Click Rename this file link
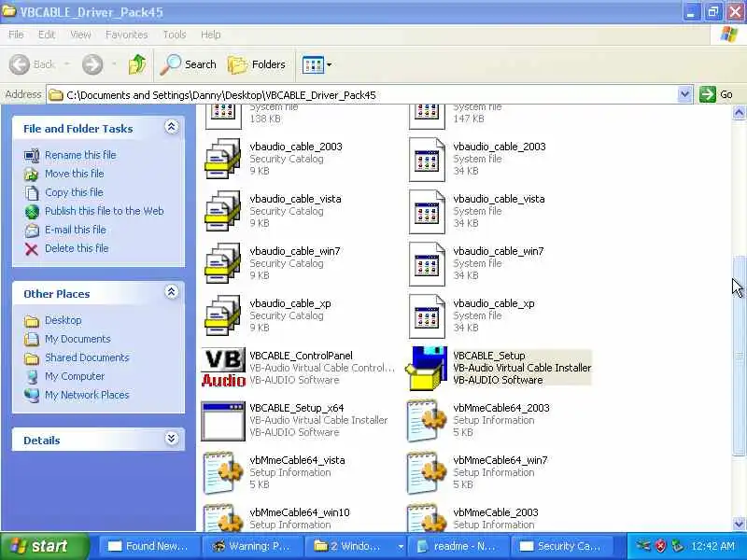The width and height of the screenshot is (747, 560). point(80,155)
